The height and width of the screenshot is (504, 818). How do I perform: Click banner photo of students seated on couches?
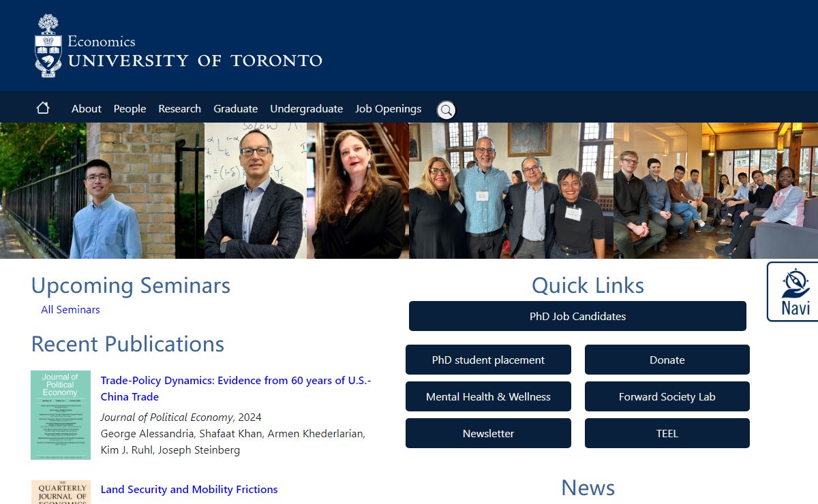pos(716,191)
